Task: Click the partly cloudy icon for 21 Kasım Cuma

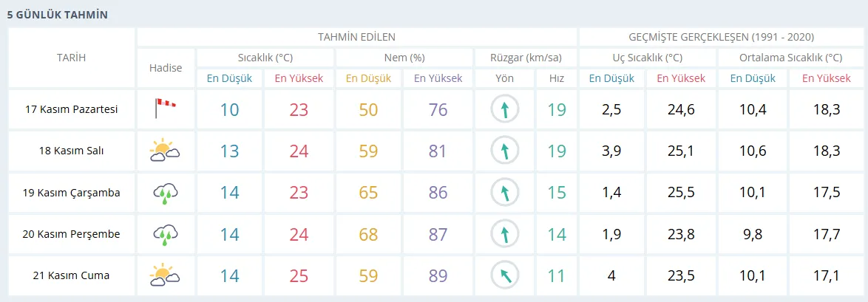Action: pos(166,276)
